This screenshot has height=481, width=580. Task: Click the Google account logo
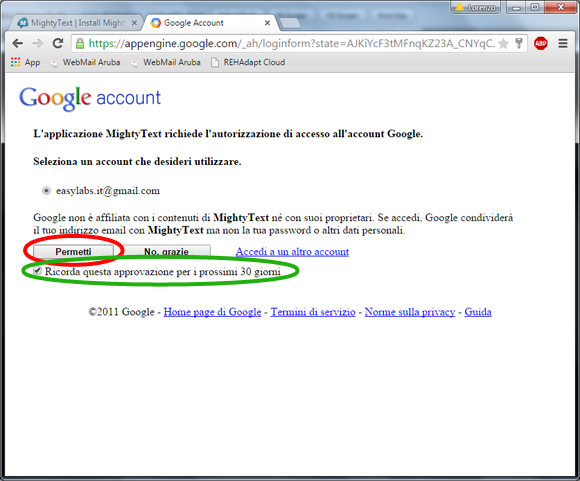coord(90,98)
